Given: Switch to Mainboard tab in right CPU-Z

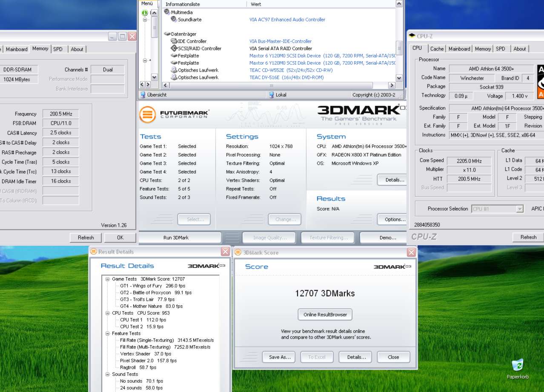Looking at the screenshot, I should [x=459, y=49].
